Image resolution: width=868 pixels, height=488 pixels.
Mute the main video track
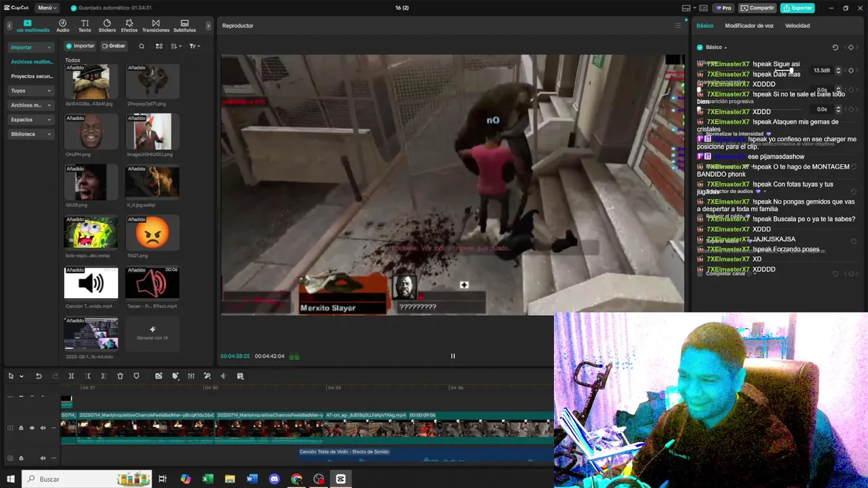pos(43,428)
